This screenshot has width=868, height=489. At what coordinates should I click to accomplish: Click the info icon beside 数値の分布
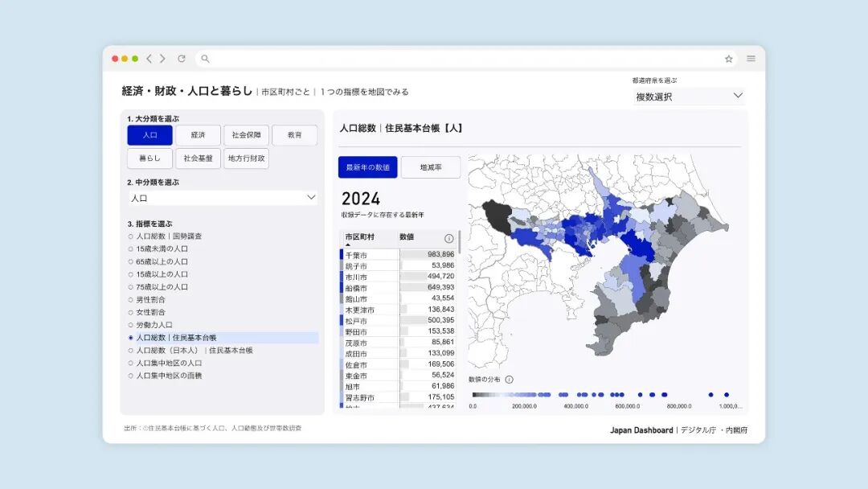[x=510, y=380]
